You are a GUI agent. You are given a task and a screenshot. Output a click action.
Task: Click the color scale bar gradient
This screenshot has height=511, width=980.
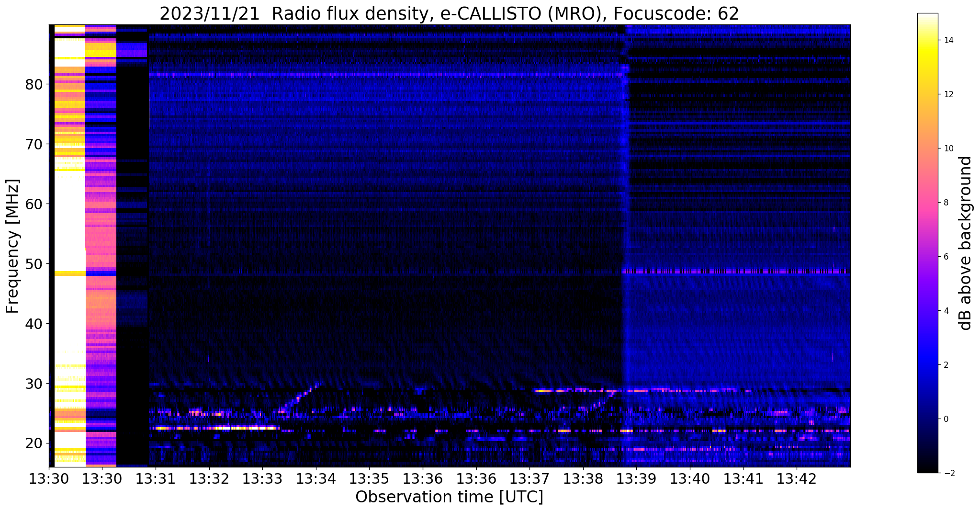pyautogui.click(x=927, y=243)
